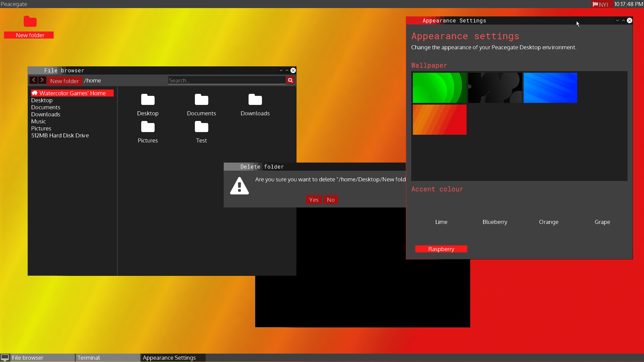Select Watercolor Games' Home in sidebar
Image resolution: width=644 pixels, height=362 pixels.
(72, 93)
